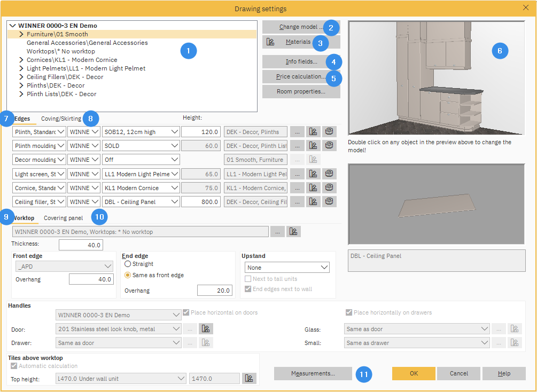
Task: Click the materials icon next to Top height
Action: click(248, 379)
